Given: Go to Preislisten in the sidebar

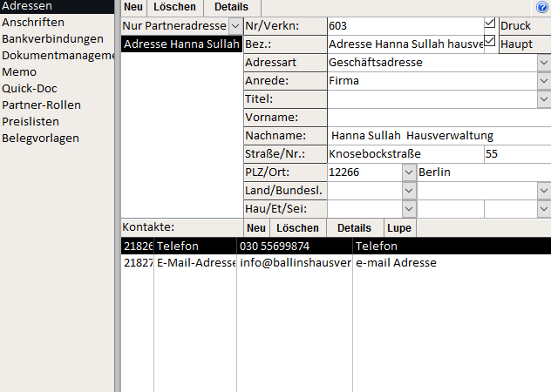Looking at the screenshot, I should pyautogui.click(x=31, y=122).
